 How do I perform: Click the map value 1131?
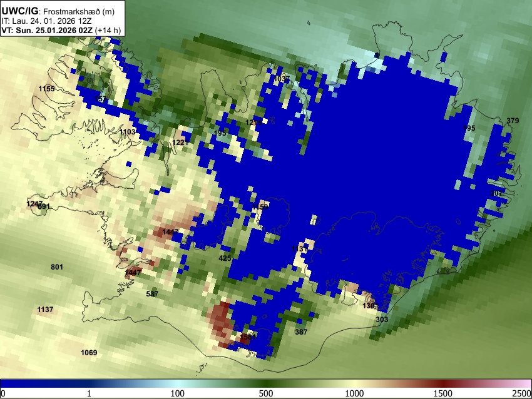pos(300,249)
